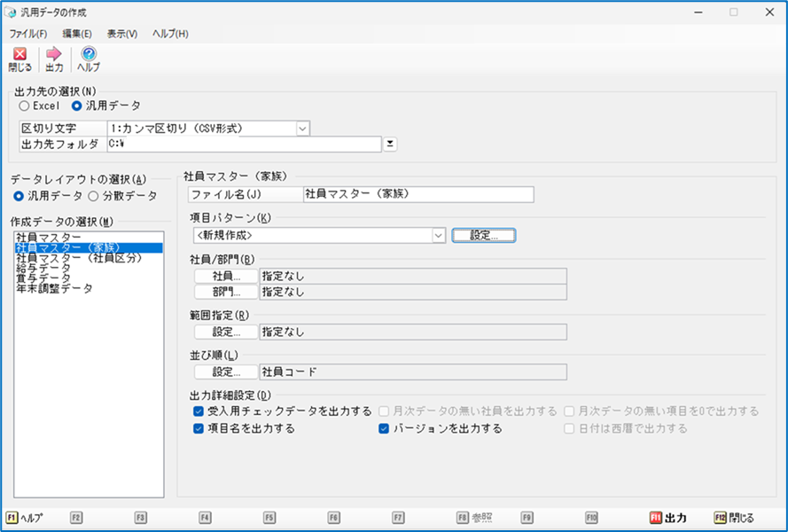Open the ヘルプ question mark toolbar icon
This screenshot has width=788, height=532.
89,55
